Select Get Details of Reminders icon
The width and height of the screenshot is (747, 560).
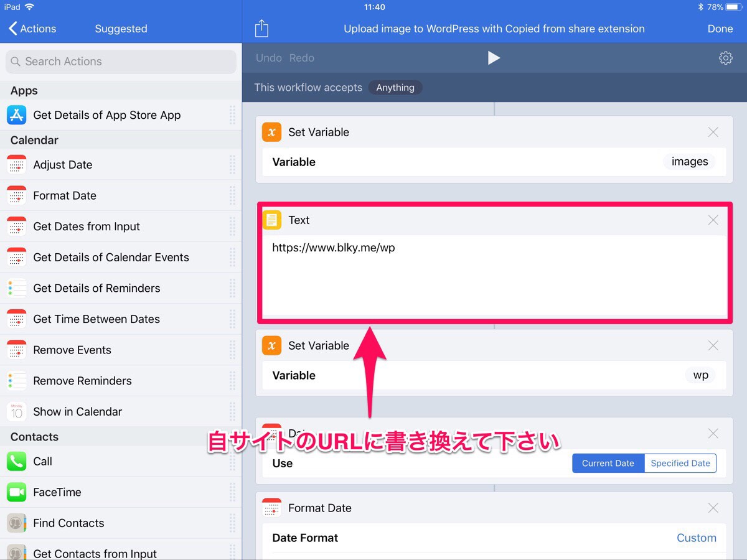tap(16, 288)
